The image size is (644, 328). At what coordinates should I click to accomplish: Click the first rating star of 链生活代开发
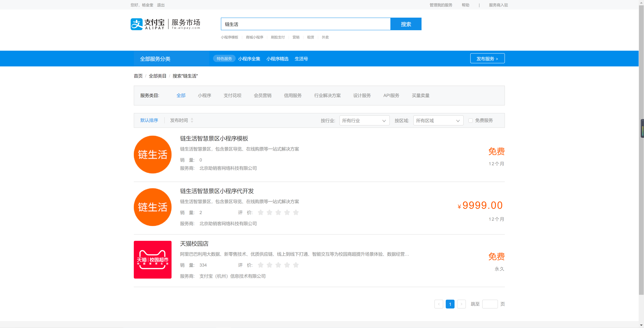[x=261, y=212]
